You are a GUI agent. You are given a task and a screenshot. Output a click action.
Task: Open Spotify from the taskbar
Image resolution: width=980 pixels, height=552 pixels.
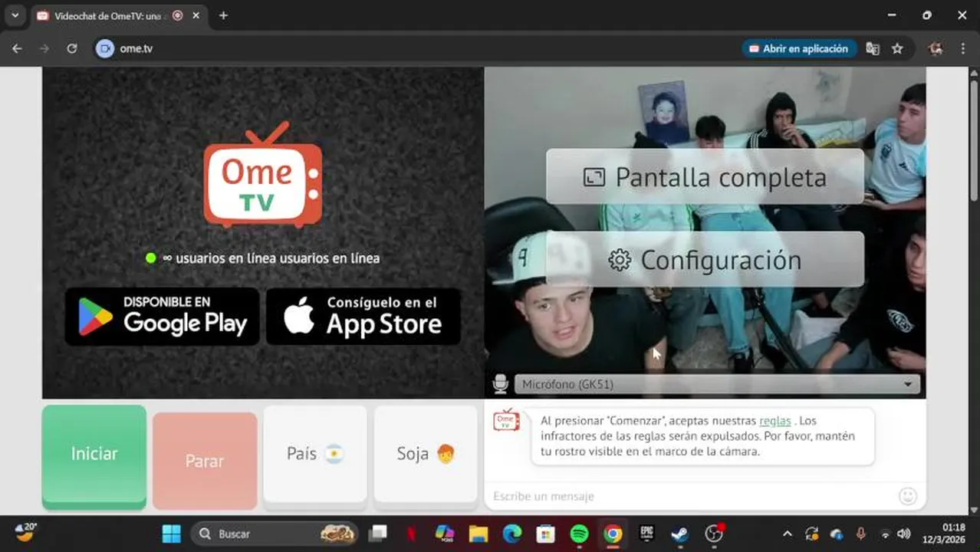pyautogui.click(x=579, y=534)
